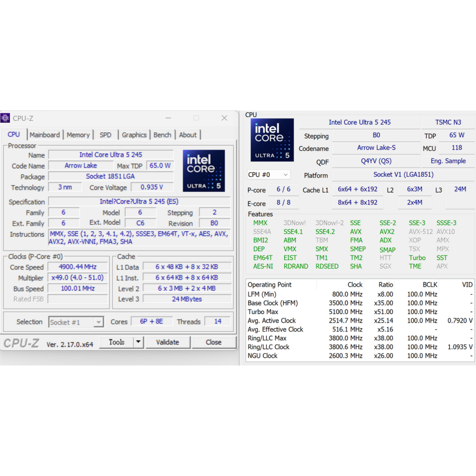Click the Tools button
The image size is (476, 476).
(117, 342)
